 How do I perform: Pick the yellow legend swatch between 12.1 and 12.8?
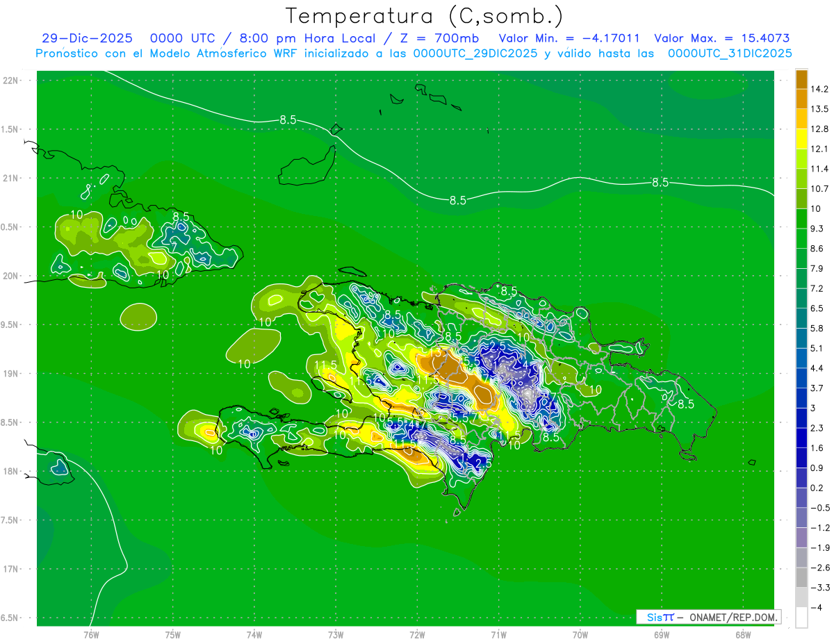coord(801,139)
